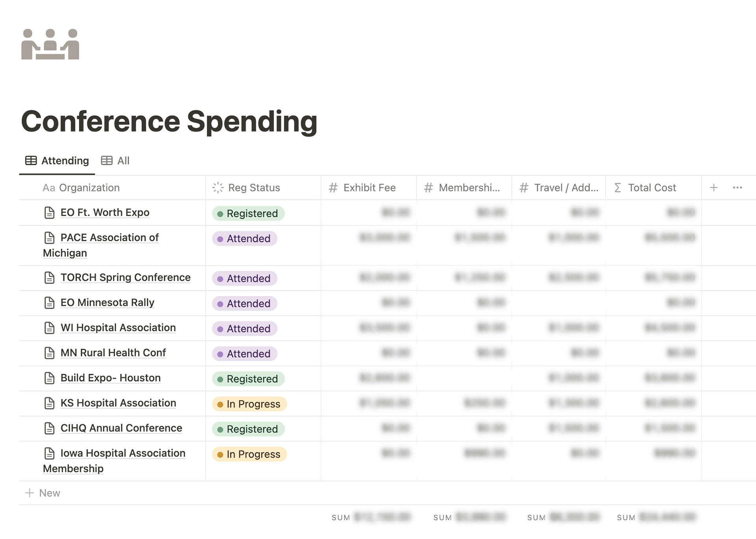Click the Travel cell for CIHQ Annual Conference

558,429
